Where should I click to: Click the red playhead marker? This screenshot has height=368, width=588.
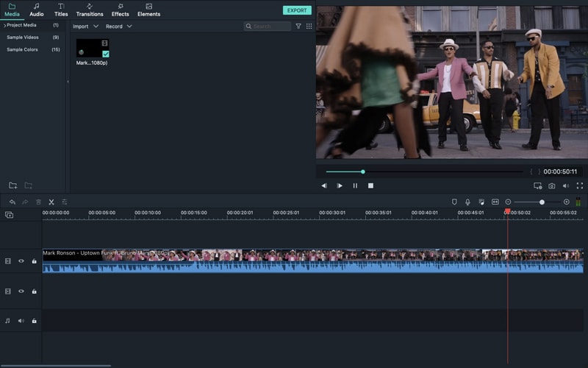point(507,211)
